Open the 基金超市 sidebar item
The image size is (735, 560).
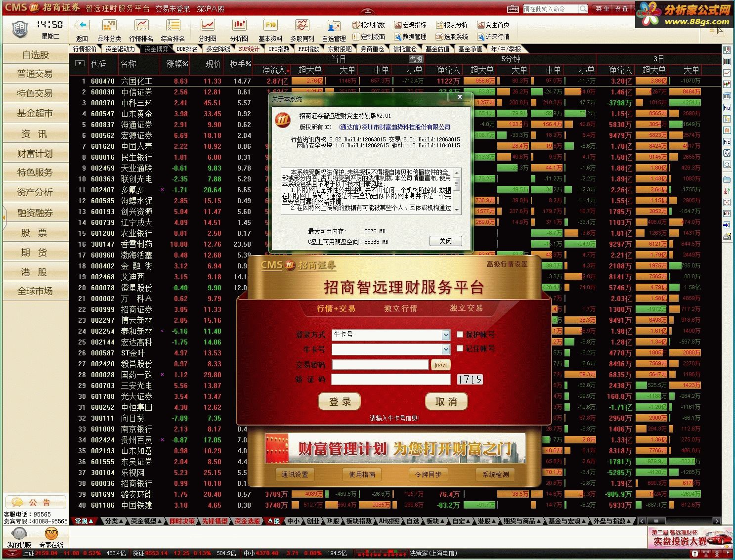coord(35,113)
